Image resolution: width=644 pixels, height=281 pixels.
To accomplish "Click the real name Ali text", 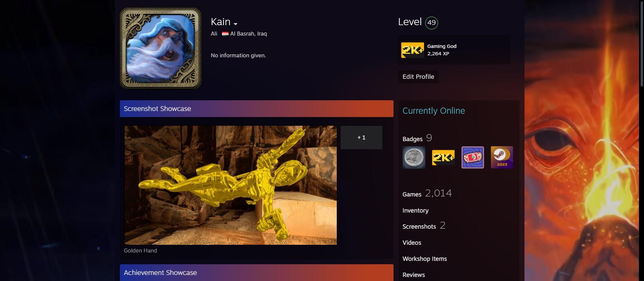I will (x=214, y=34).
